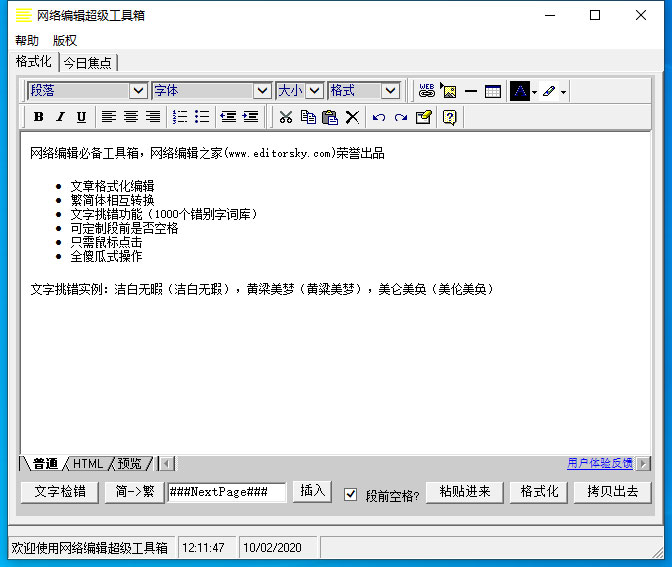Cut selection with scissors icon
This screenshot has width=672, height=567.
(x=286, y=117)
